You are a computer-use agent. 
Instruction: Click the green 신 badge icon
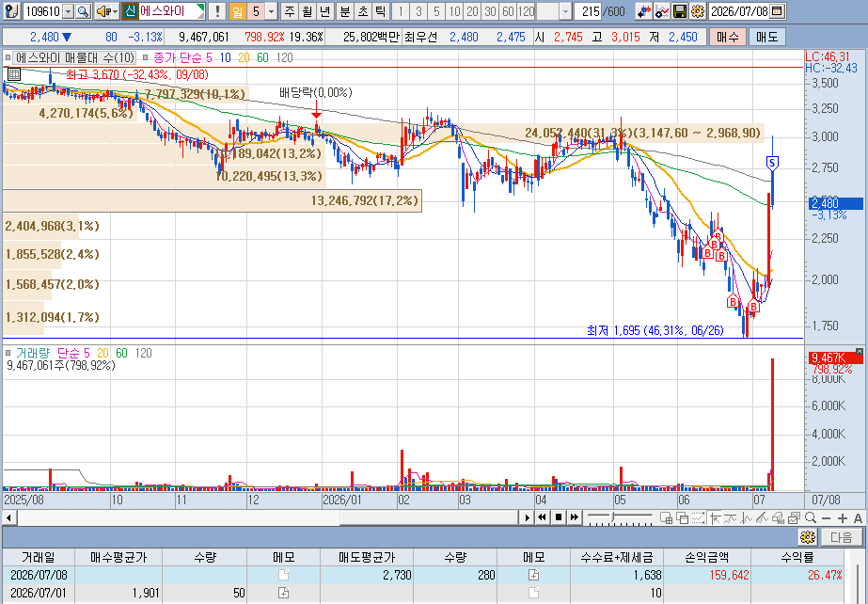(130, 10)
